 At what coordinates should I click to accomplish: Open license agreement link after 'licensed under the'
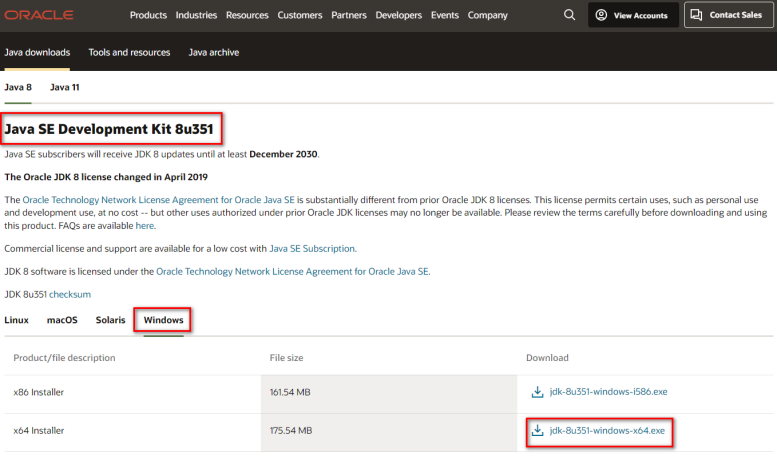[292, 272]
